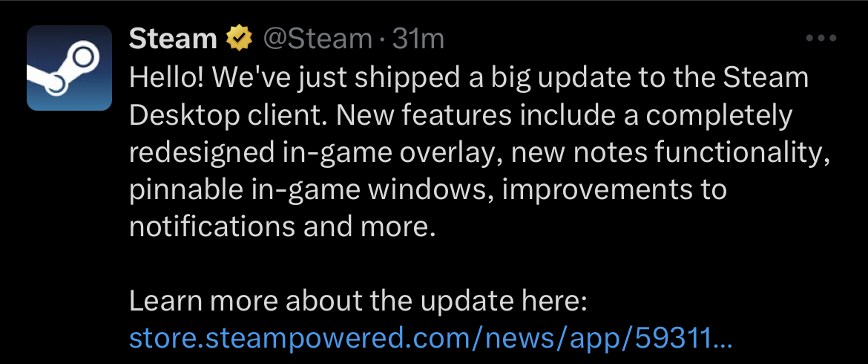Click the gold verified badge next to Steam

[x=239, y=39]
